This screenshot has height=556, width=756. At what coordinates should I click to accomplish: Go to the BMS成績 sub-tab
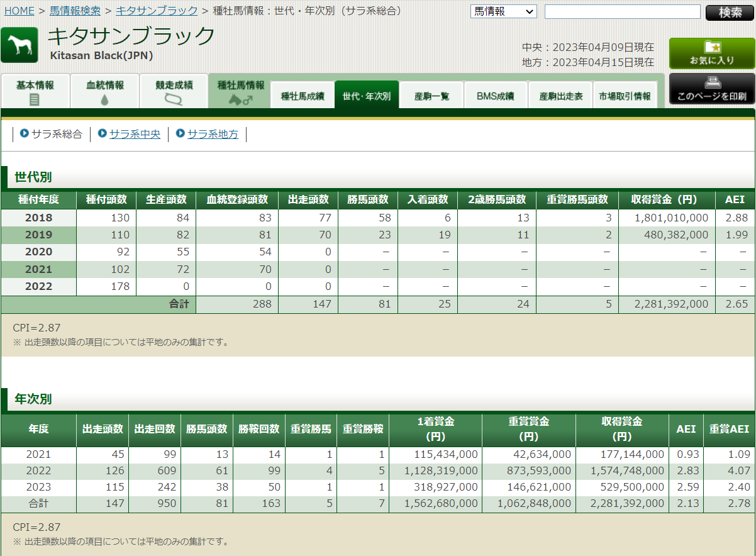coord(496,96)
